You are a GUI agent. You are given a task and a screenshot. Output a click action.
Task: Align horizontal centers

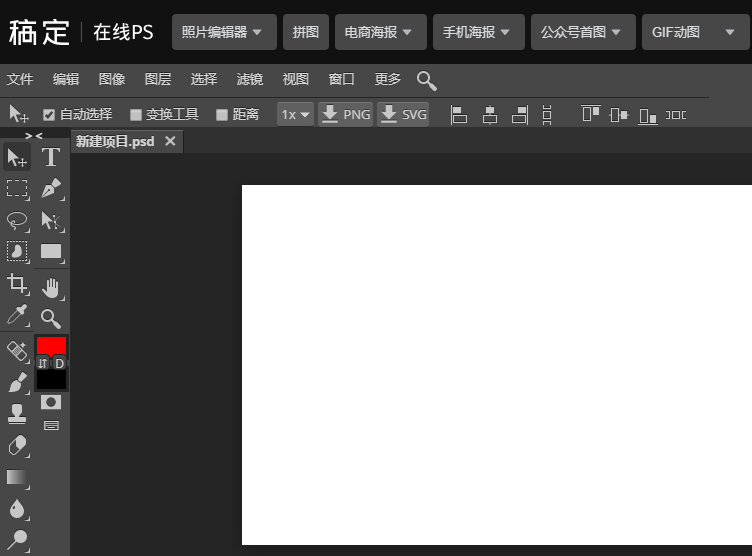pyautogui.click(x=490, y=115)
